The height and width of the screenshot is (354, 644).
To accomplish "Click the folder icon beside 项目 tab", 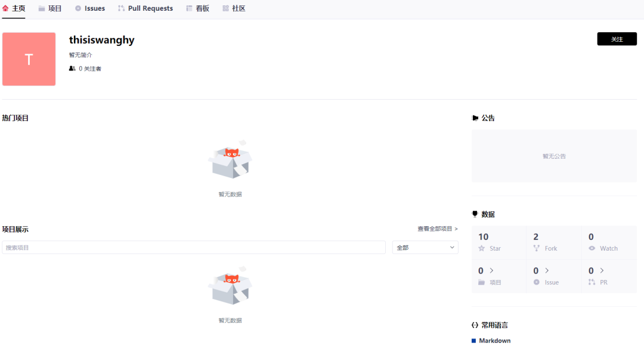I will tap(42, 8).
